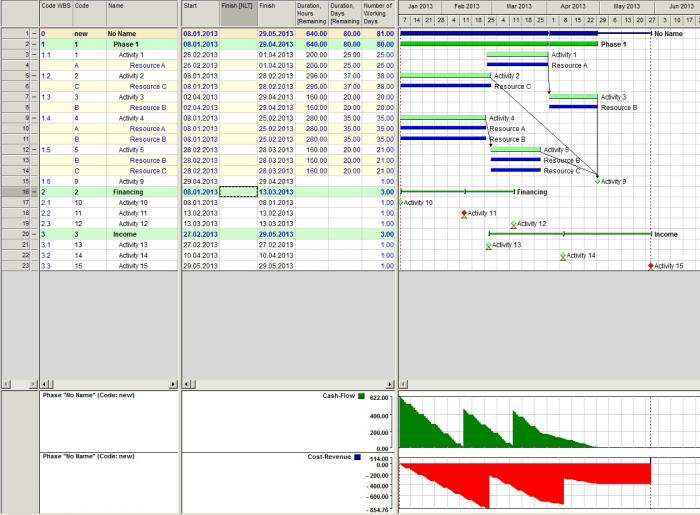The image size is (700, 515).
Task: Collapse Activity 5 resource assignments
Action: point(34,150)
